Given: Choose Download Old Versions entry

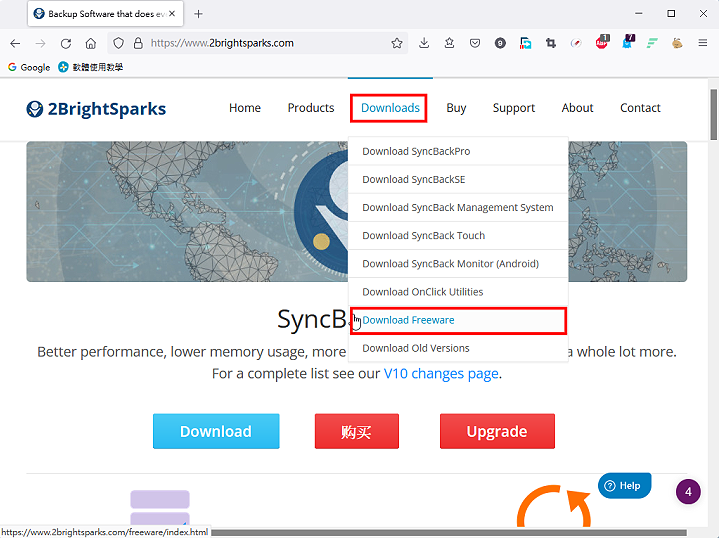Looking at the screenshot, I should (x=458, y=348).
